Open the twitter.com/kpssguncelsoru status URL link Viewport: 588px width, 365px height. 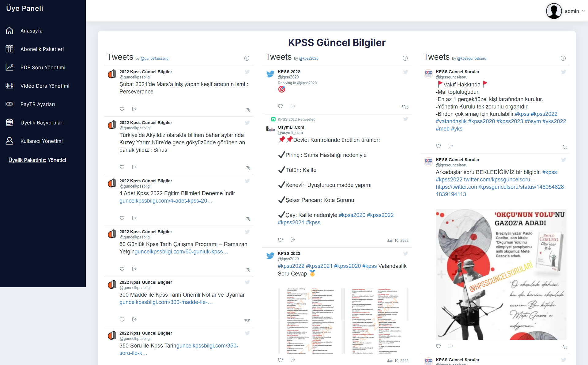click(499, 191)
